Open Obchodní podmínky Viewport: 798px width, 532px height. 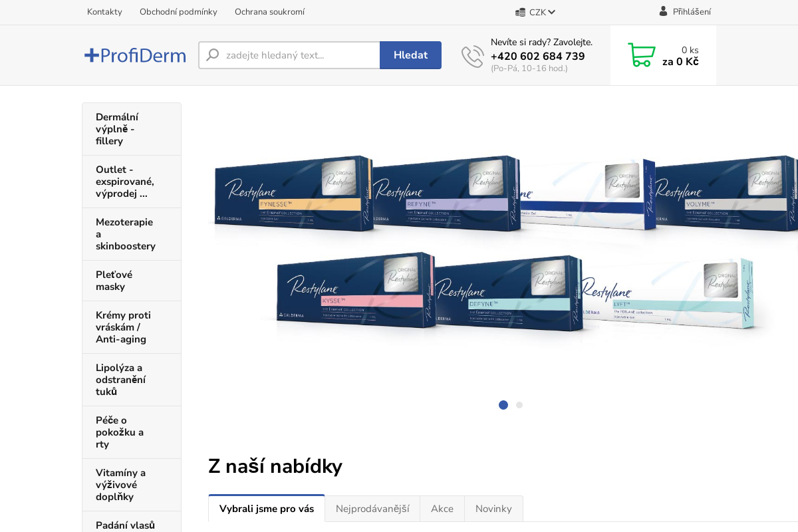click(x=178, y=11)
